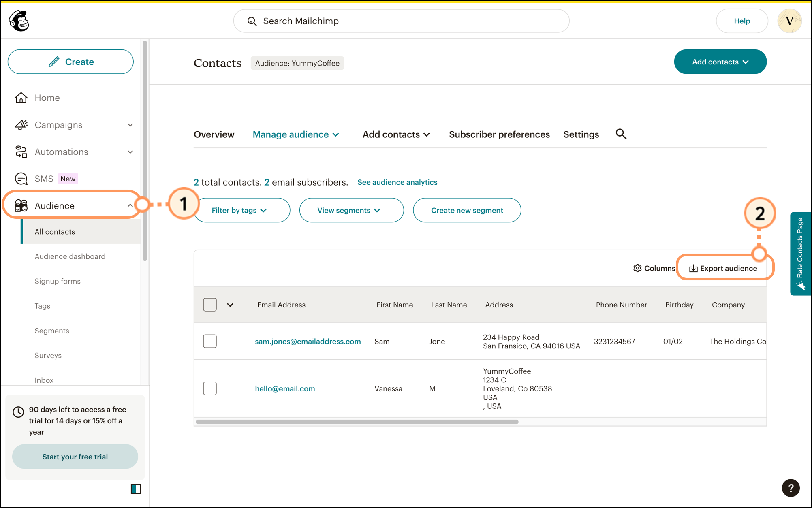Open Signup forms in sidebar

coord(58,281)
